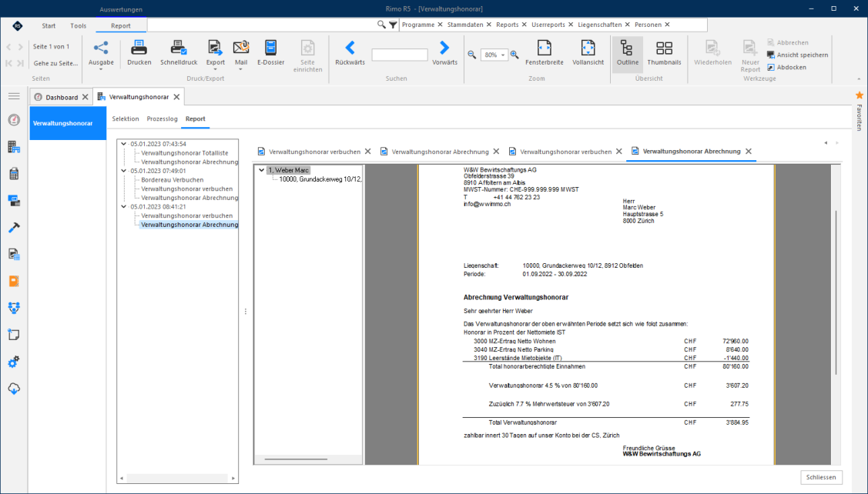Open the 80% zoom level dropdown
The height and width of the screenshot is (494, 868).
503,55
